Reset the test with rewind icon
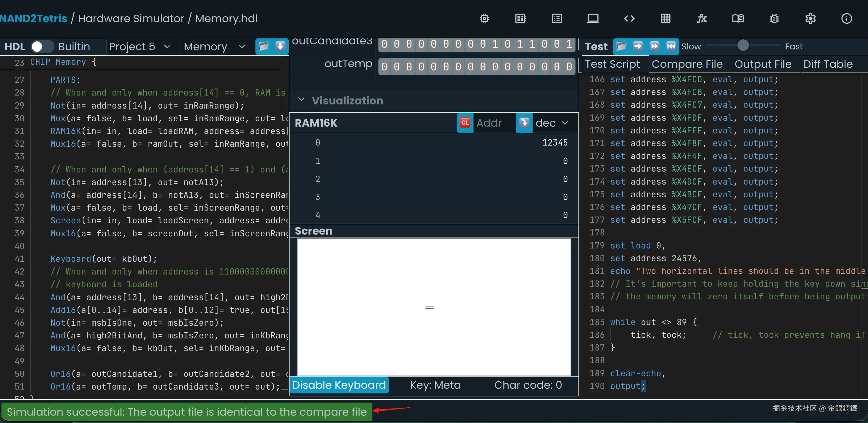The height and width of the screenshot is (423, 868). 671,46
